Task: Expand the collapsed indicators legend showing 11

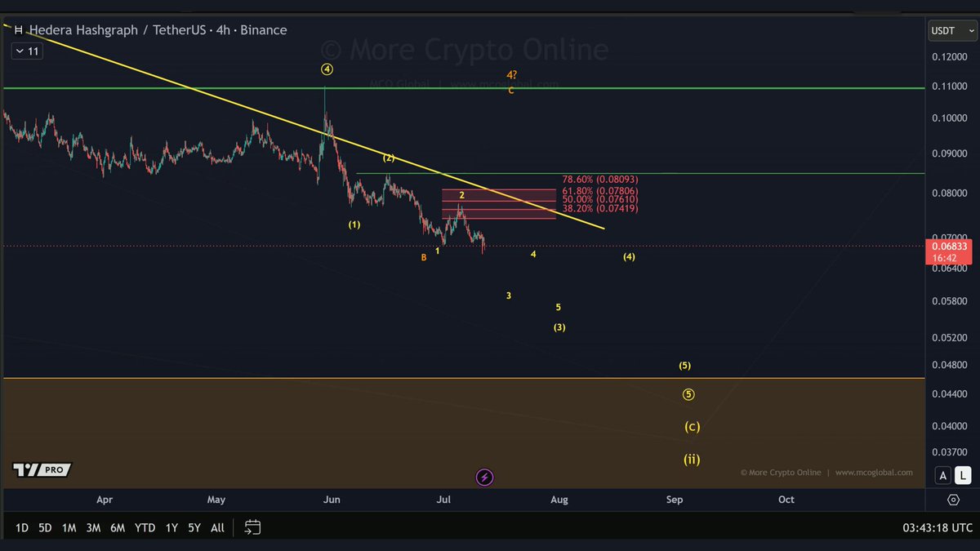Action: tap(26, 51)
